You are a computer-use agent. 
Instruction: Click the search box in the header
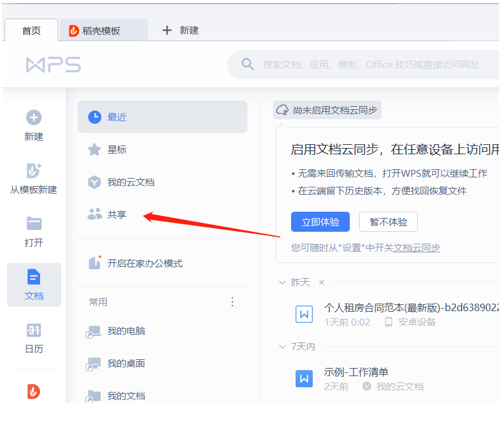[x=363, y=65]
